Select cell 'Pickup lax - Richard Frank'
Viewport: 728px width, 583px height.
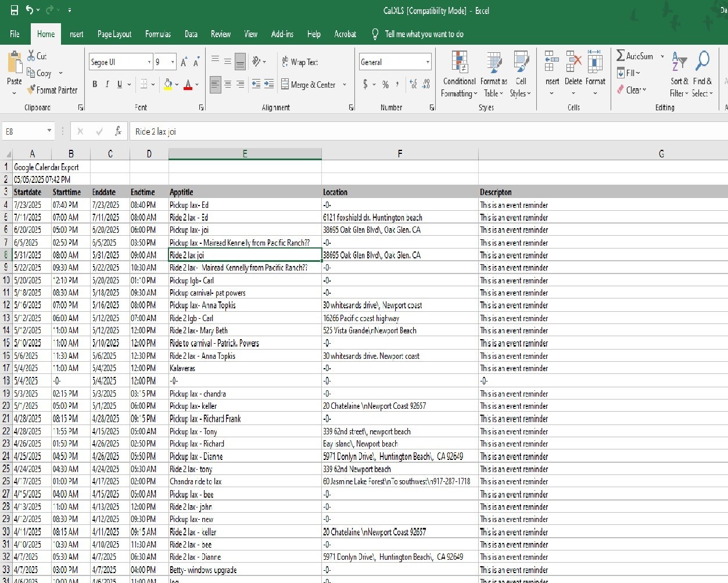[x=245, y=419]
